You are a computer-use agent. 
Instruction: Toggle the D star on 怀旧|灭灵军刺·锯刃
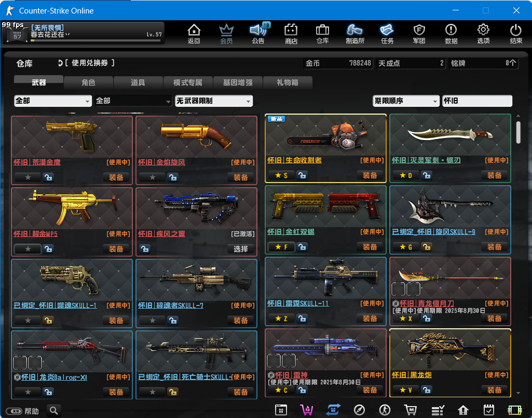tap(406, 175)
